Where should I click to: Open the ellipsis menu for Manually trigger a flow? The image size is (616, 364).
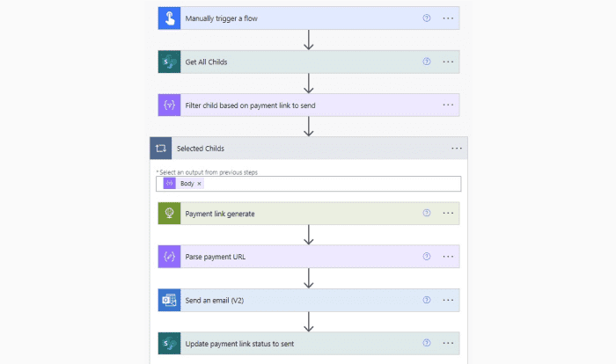[x=448, y=18]
